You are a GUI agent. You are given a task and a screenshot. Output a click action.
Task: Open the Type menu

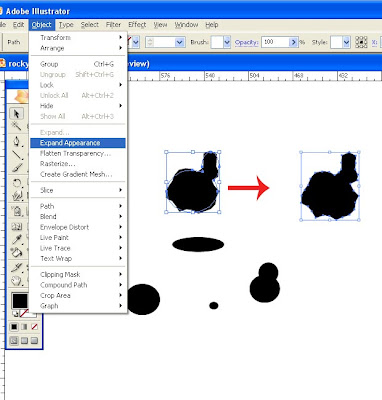pyautogui.click(x=66, y=25)
